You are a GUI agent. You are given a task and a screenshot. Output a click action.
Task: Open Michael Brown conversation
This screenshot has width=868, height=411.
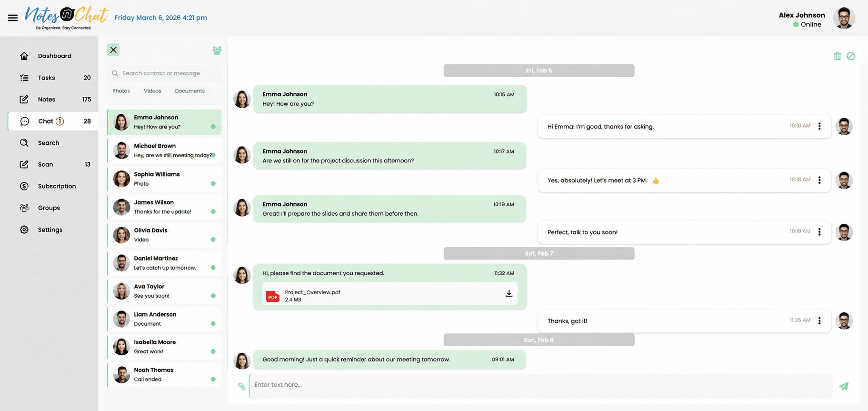(x=164, y=150)
